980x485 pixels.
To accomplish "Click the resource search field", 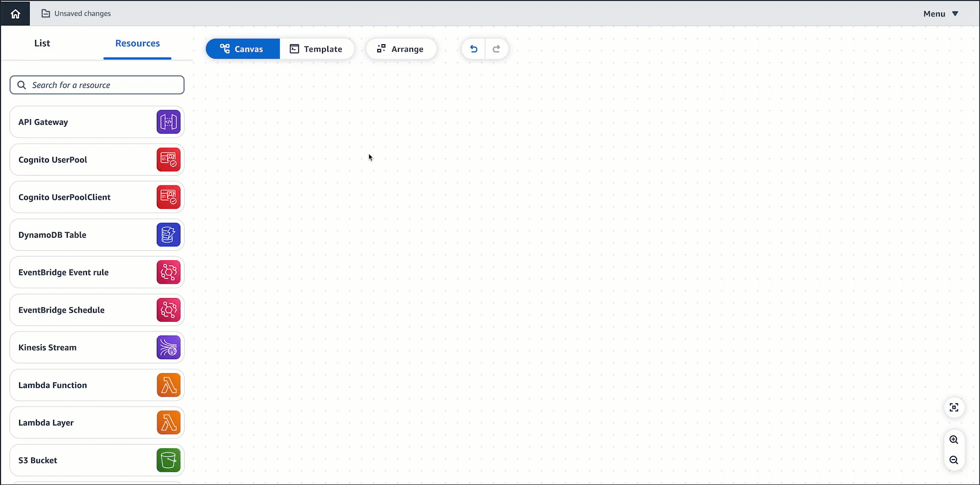I will click(x=96, y=85).
